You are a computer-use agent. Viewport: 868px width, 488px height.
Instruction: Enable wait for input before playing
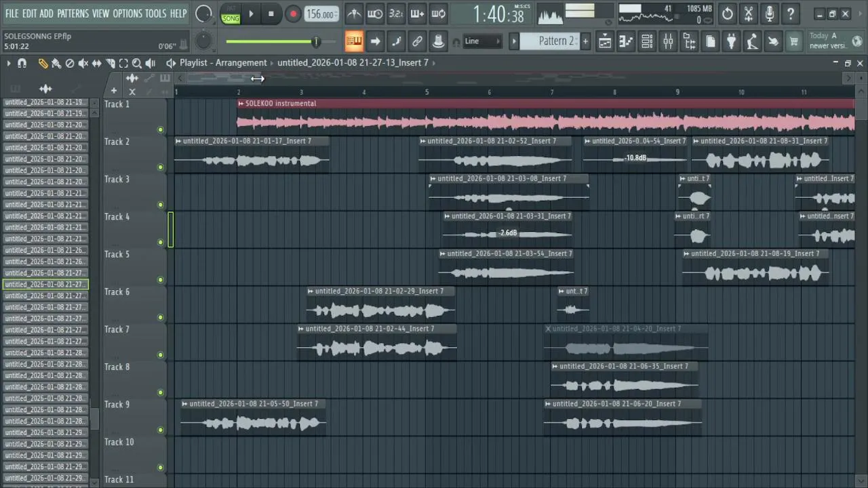pyautogui.click(x=375, y=14)
